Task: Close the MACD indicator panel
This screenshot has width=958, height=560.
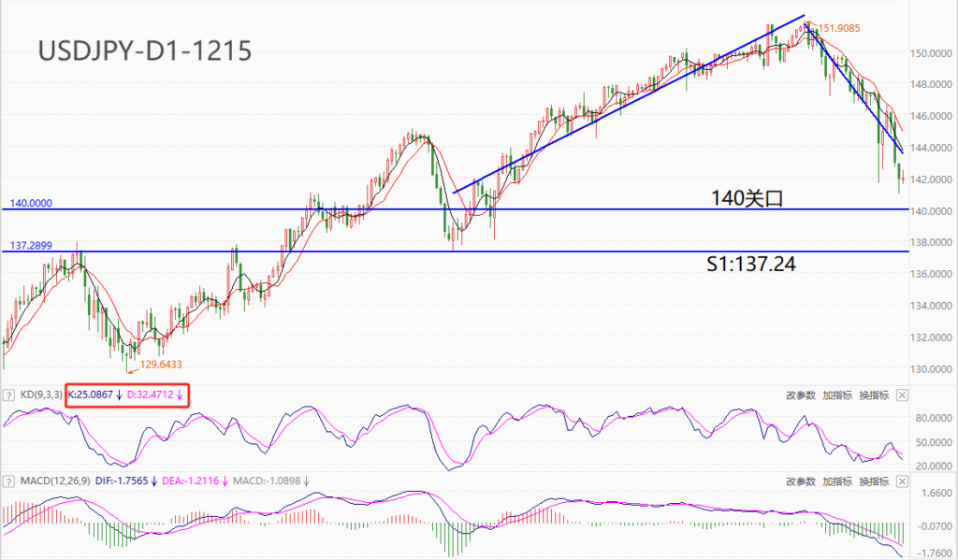Action: [x=902, y=481]
